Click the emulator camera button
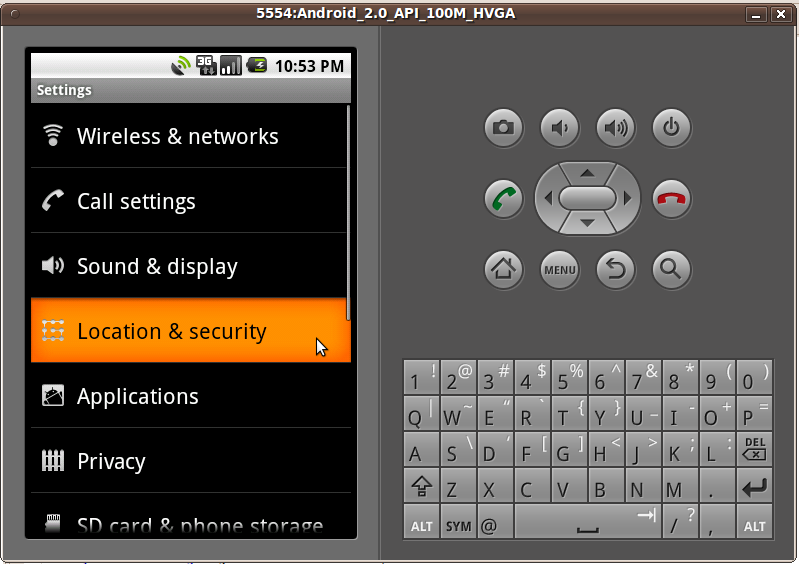This screenshot has height=564, width=799. click(x=503, y=127)
